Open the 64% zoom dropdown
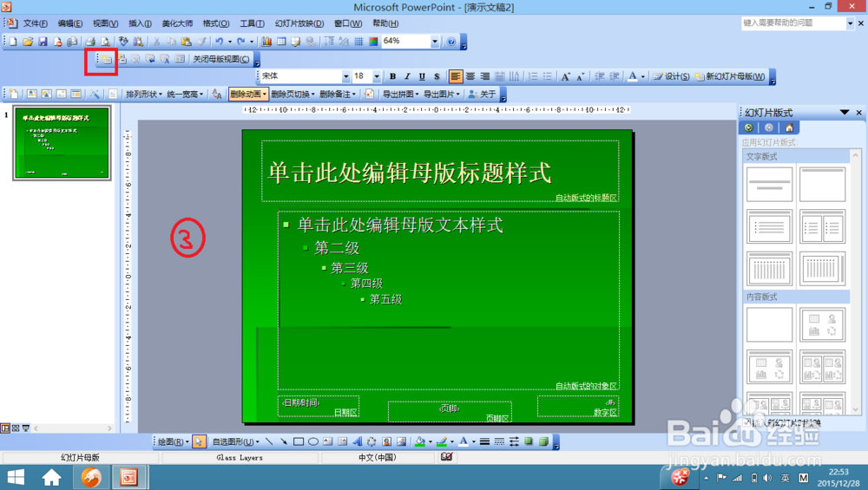 pos(435,42)
